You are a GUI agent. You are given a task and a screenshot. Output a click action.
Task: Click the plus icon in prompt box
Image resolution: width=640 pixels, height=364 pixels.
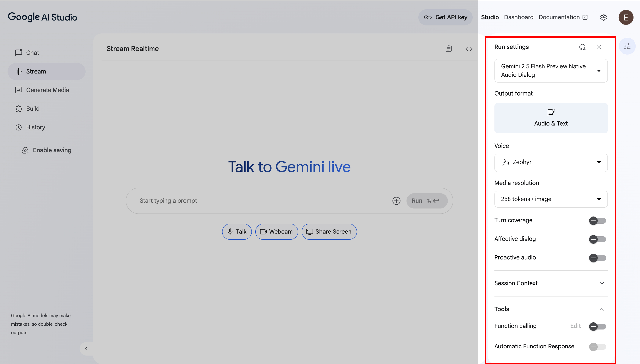pos(396,201)
